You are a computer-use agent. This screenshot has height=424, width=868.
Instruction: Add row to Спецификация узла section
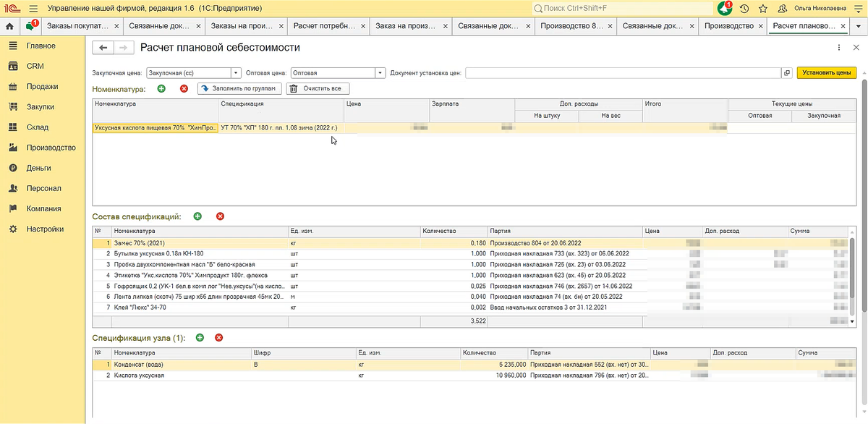[200, 337]
